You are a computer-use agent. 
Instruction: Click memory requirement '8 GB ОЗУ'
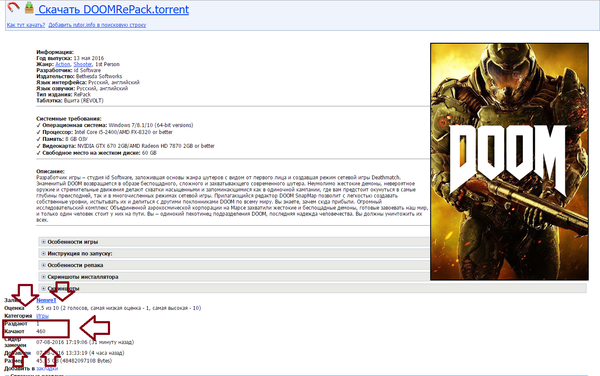[76, 139]
